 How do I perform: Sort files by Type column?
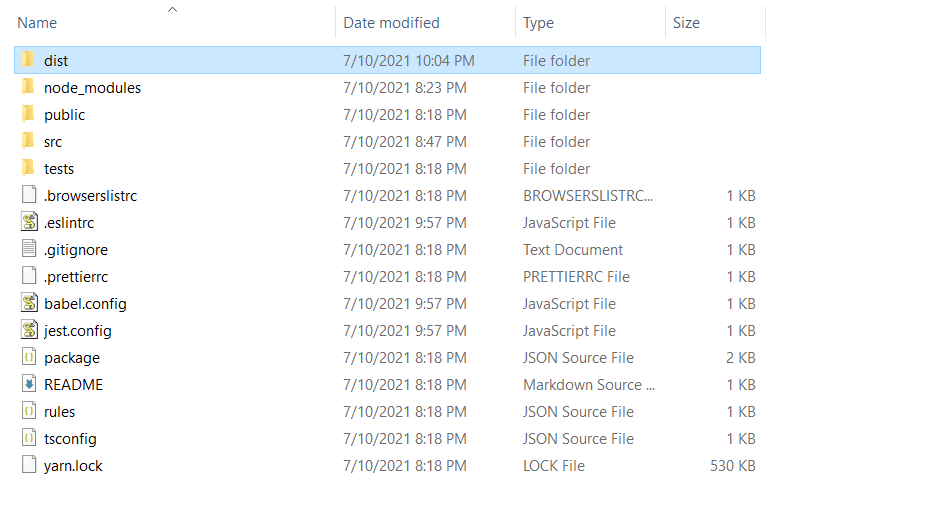[539, 22]
